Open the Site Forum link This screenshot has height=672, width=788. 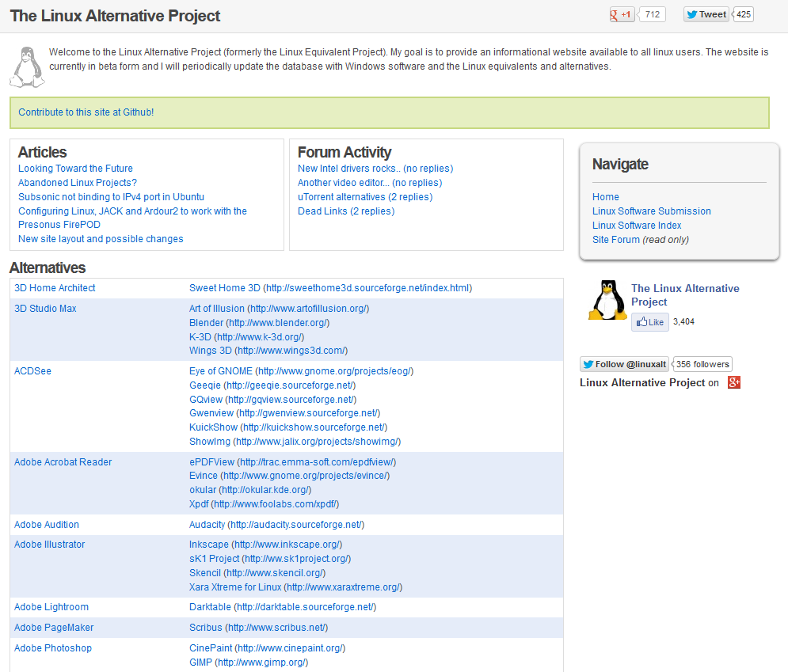coord(615,240)
